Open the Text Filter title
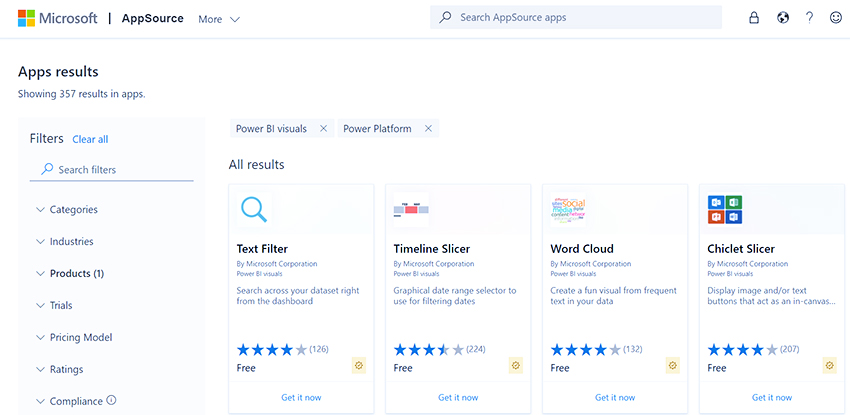 pos(262,249)
